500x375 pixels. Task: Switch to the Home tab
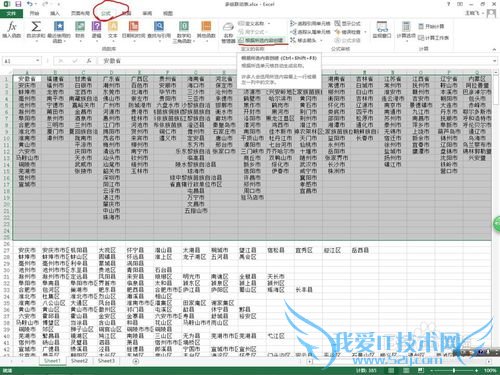pyautogui.click(x=34, y=13)
